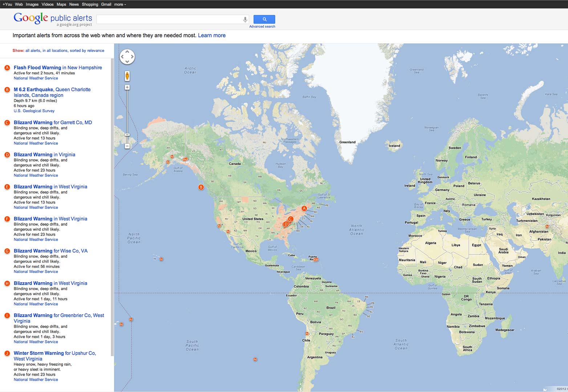Click the Street View pegman icon
Viewport: 568px width, 392px height.
pyautogui.click(x=127, y=76)
